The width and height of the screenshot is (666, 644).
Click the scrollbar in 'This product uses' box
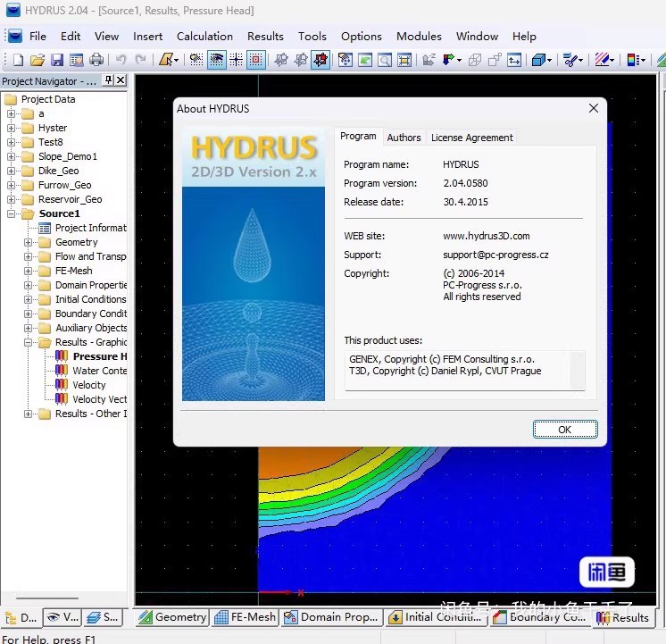tap(578, 371)
